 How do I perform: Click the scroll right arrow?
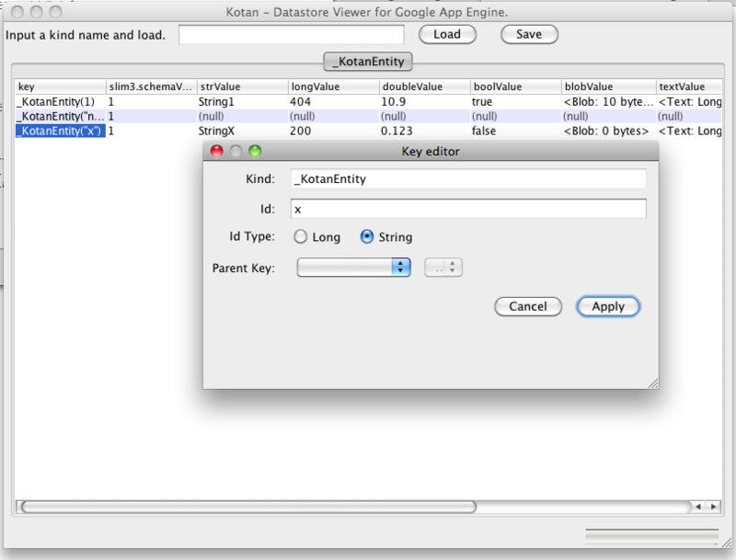(x=714, y=507)
